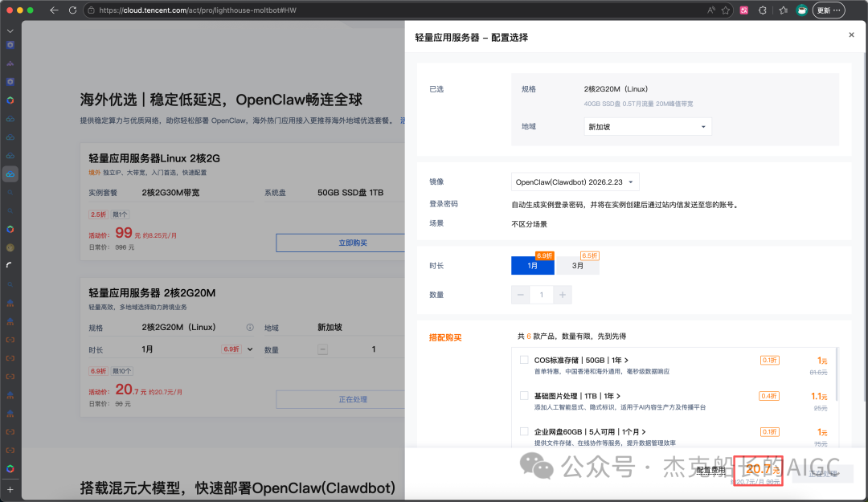Image resolution: width=868 pixels, height=502 pixels.
Task: Check the COS标准存储 50GB add-on checkbox
Action: (524, 360)
